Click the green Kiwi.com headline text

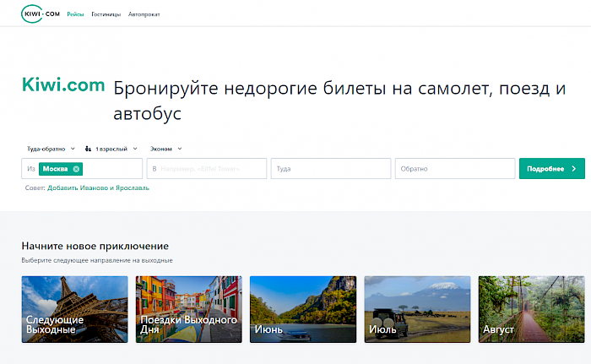click(63, 84)
